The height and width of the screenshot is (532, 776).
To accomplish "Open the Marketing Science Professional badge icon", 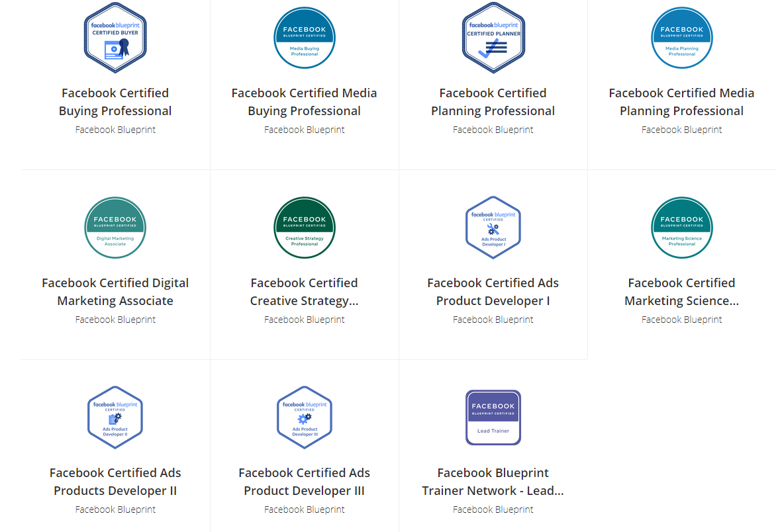I will 682,228.
